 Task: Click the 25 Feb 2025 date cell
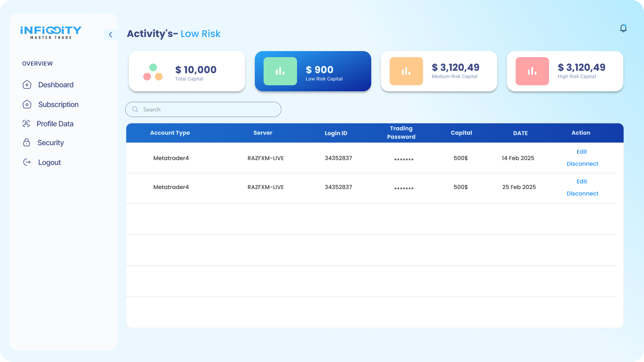click(x=519, y=187)
